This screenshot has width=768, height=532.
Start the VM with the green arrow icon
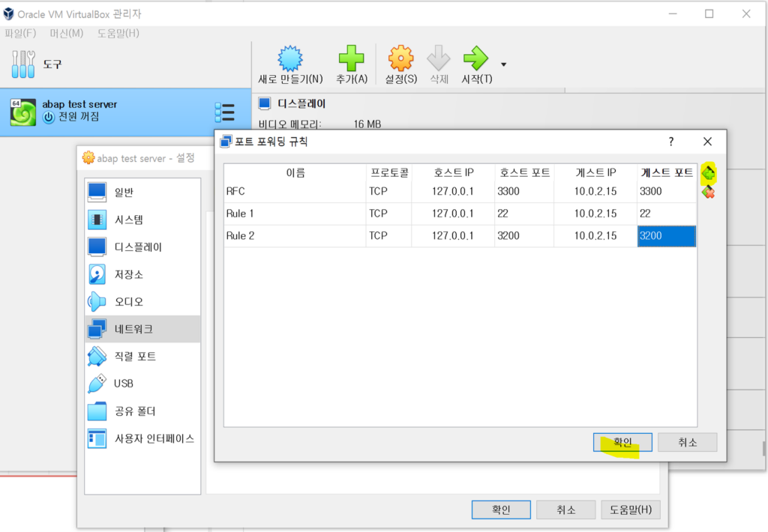[x=476, y=58]
